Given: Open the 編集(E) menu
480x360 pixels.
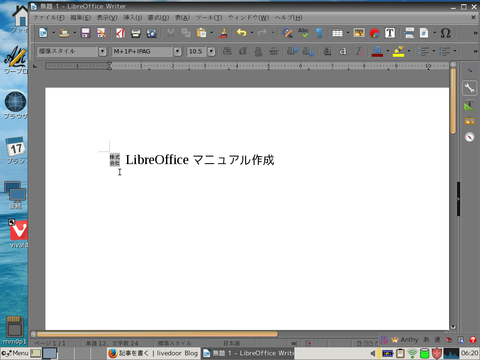Looking at the screenshot, I should (80, 17).
